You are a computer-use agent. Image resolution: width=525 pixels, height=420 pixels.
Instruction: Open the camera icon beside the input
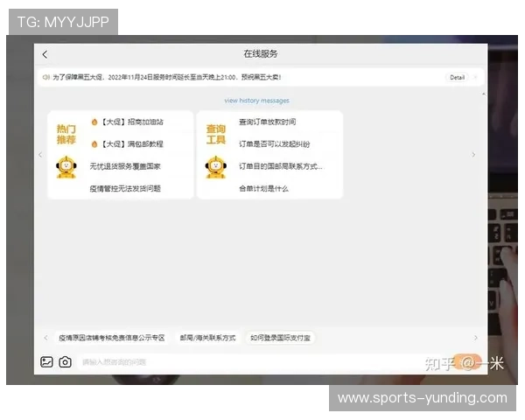(66, 362)
